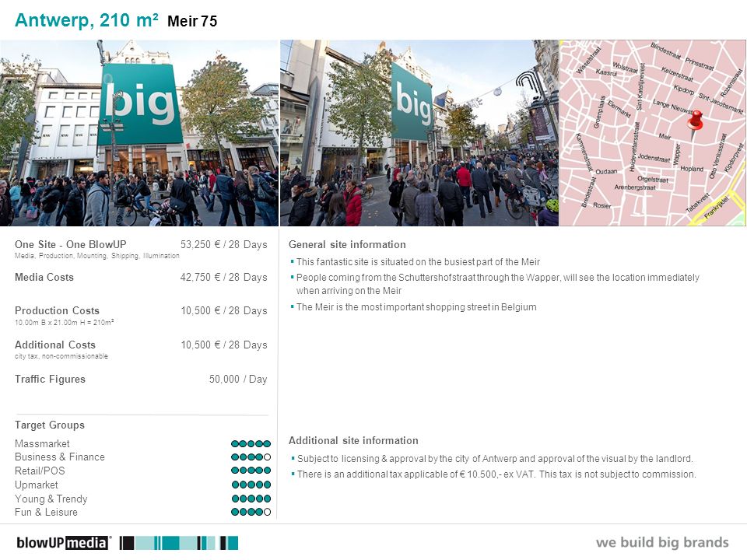Open the Antwerp street map image
This screenshot has width=747, height=560.
click(653, 133)
